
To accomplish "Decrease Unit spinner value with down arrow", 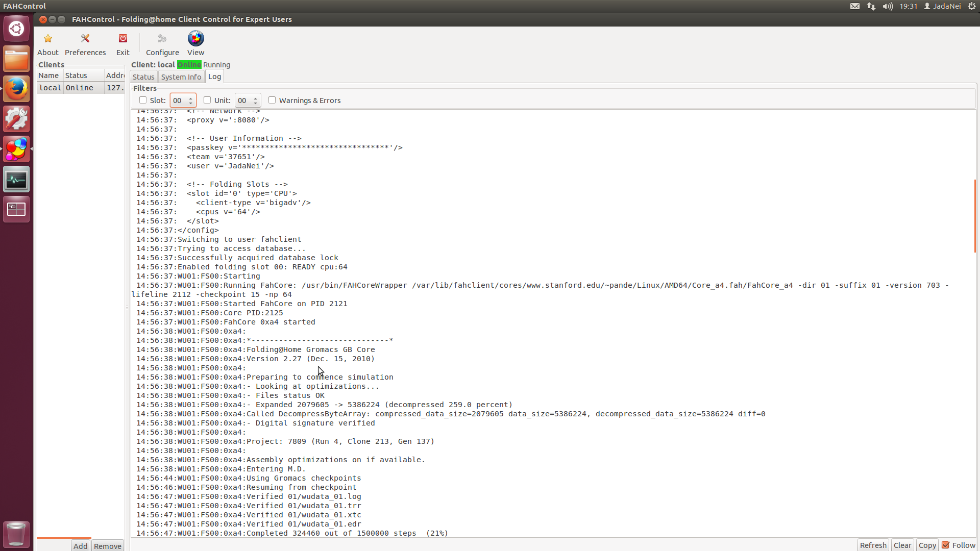I will point(256,103).
